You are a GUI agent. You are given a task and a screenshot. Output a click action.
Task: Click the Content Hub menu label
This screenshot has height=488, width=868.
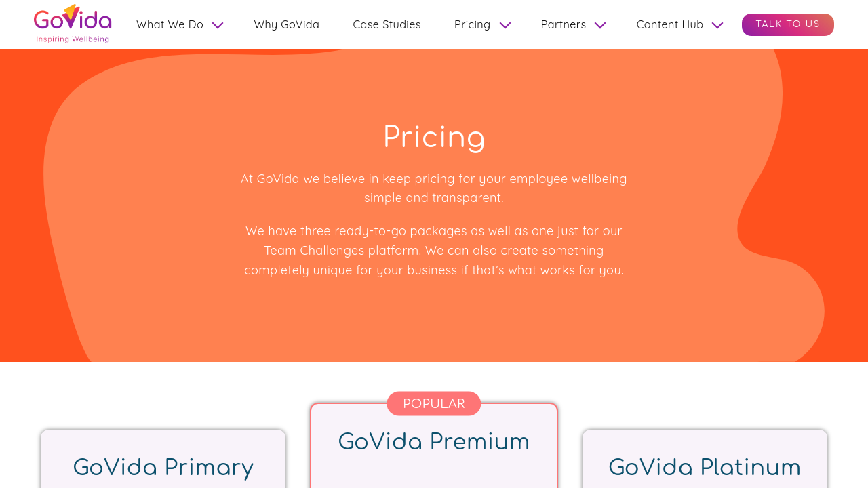[x=669, y=25]
